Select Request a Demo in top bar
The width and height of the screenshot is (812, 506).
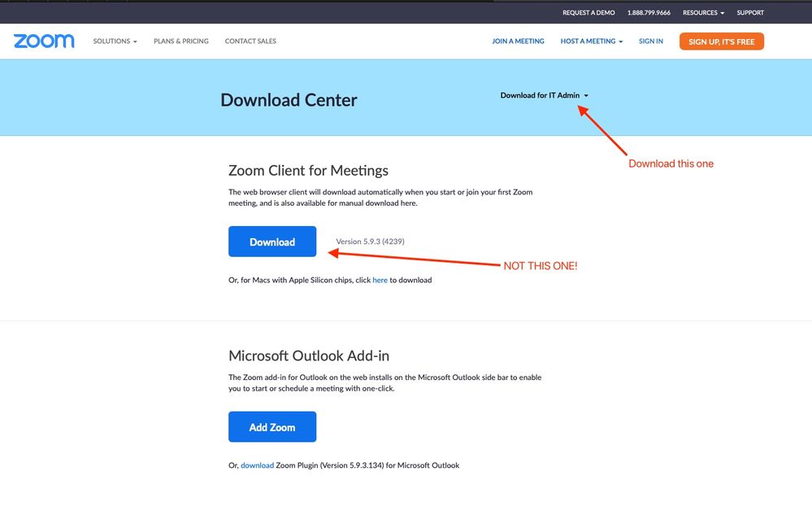tap(588, 12)
